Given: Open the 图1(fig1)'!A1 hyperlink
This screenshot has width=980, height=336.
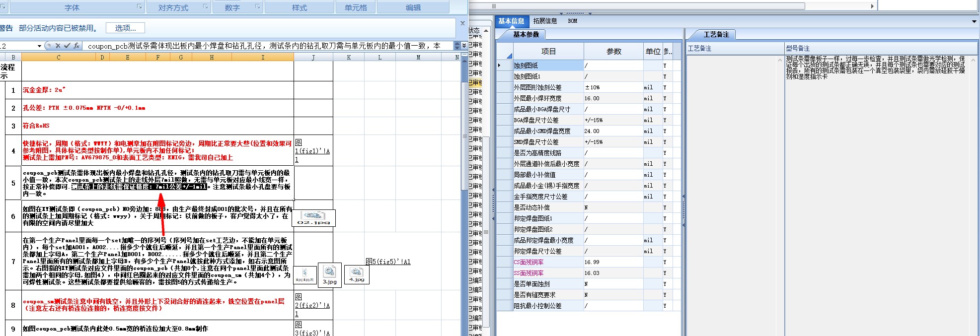Looking at the screenshot, I should 312,151.
